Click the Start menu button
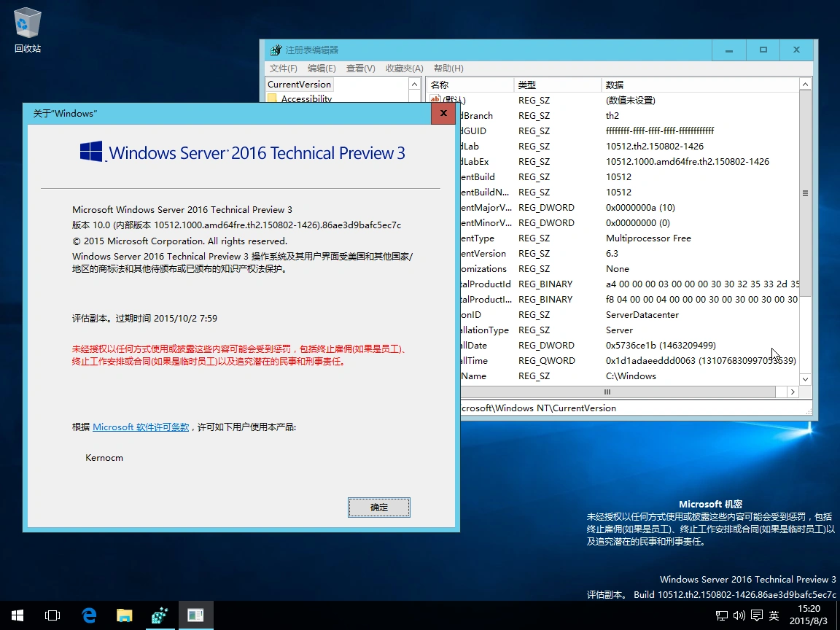 (x=17, y=615)
